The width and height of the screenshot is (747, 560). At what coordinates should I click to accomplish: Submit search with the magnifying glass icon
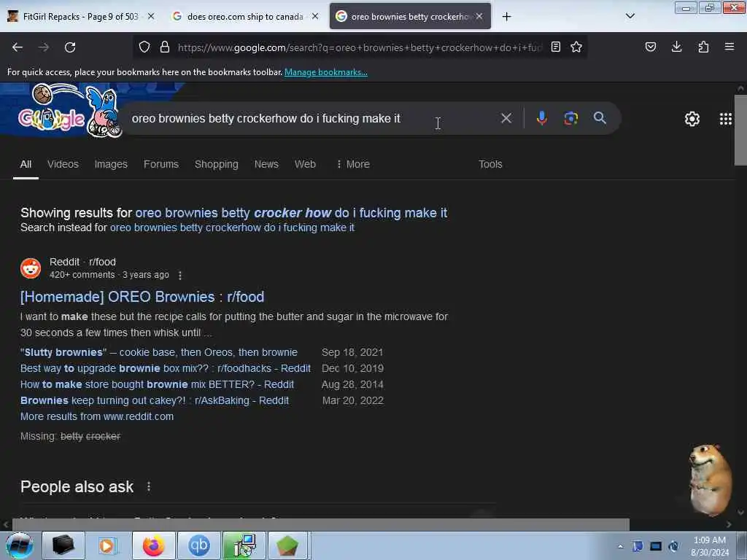click(x=600, y=118)
